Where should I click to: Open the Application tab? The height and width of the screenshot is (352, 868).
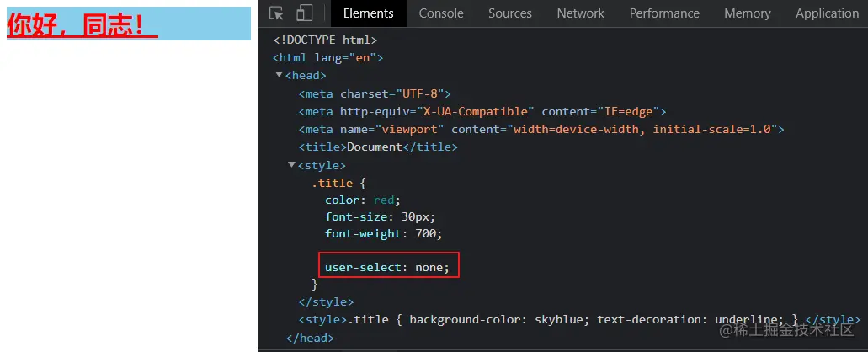(827, 13)
